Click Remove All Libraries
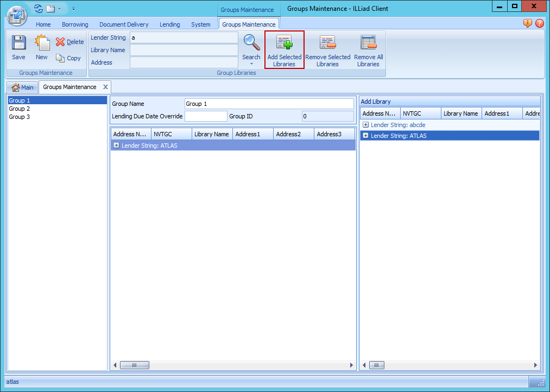 369,50
